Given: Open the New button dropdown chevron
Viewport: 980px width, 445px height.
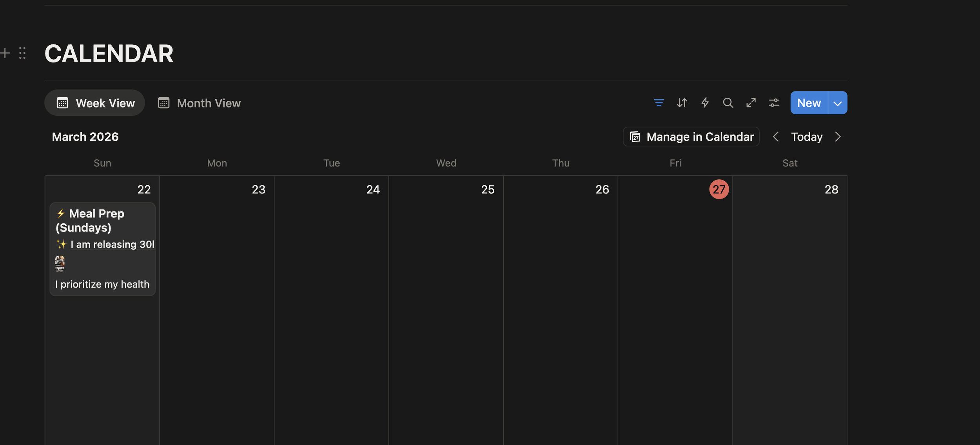Looking at the screenshot, I should tap(837, 103).
